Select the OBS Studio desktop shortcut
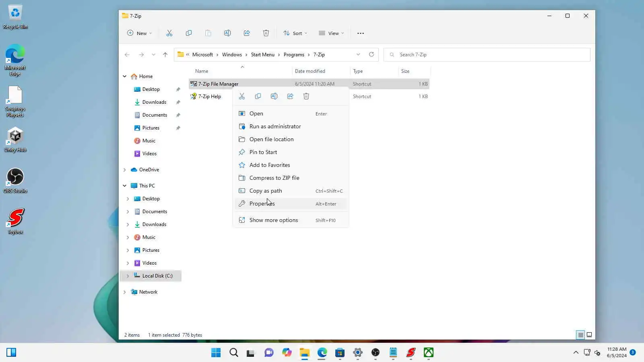The height and width of the screenshot is (362, 644). [x=15, y=181]
